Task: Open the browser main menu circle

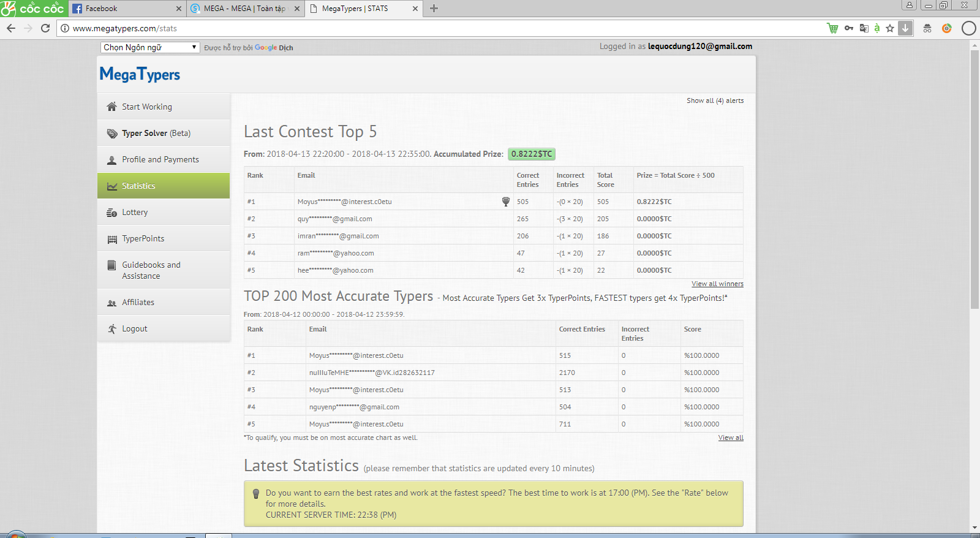Action: coord(968,28)
